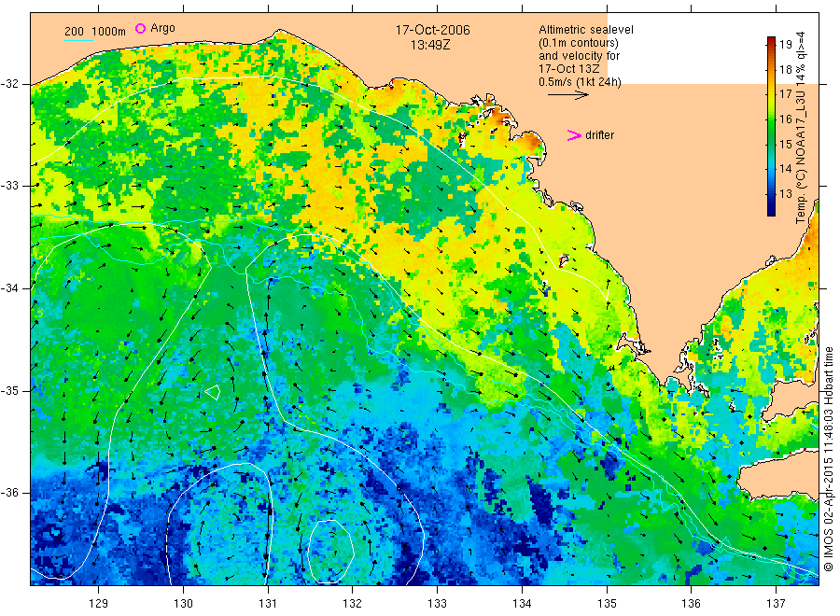840x616 pixels.
Task: Click the longitude label 130
Action: (x=183, y=604)
